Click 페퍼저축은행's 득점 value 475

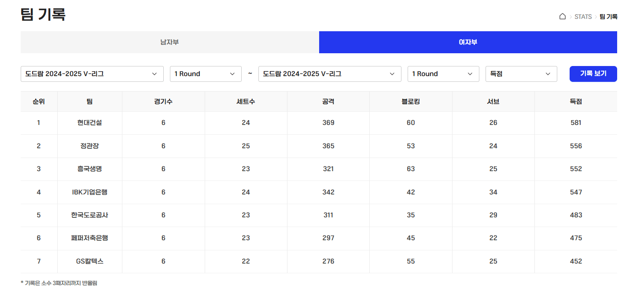pos(576,238)
